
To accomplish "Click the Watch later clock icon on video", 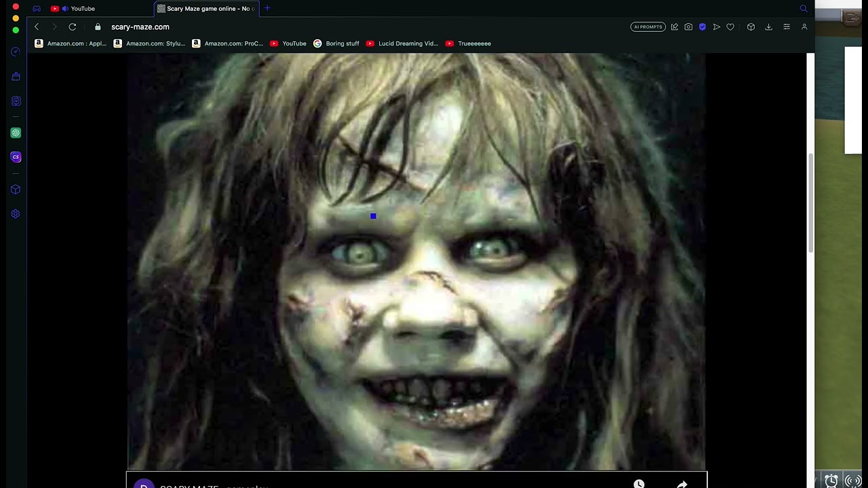I will coord(639,483).
